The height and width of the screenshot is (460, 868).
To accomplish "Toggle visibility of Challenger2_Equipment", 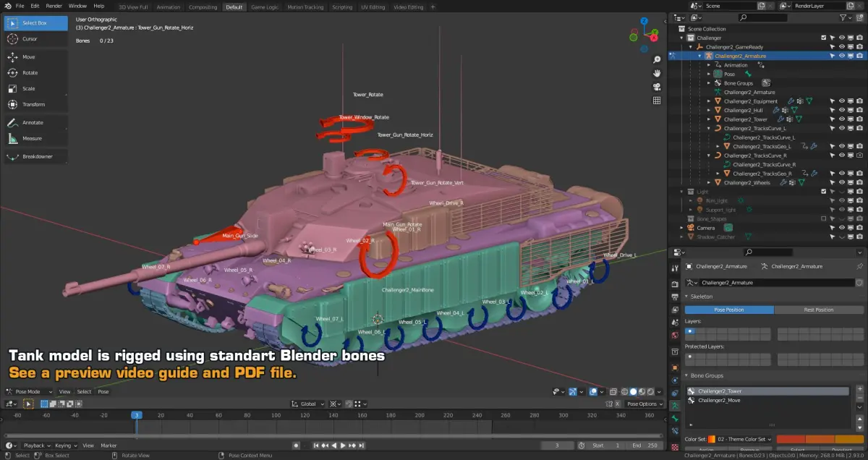I will tap(842, 101).
